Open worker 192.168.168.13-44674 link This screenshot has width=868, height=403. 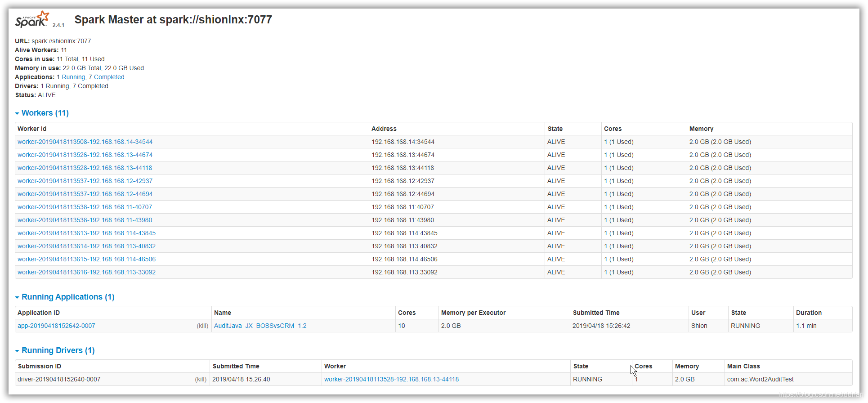[x=85, y=155]
